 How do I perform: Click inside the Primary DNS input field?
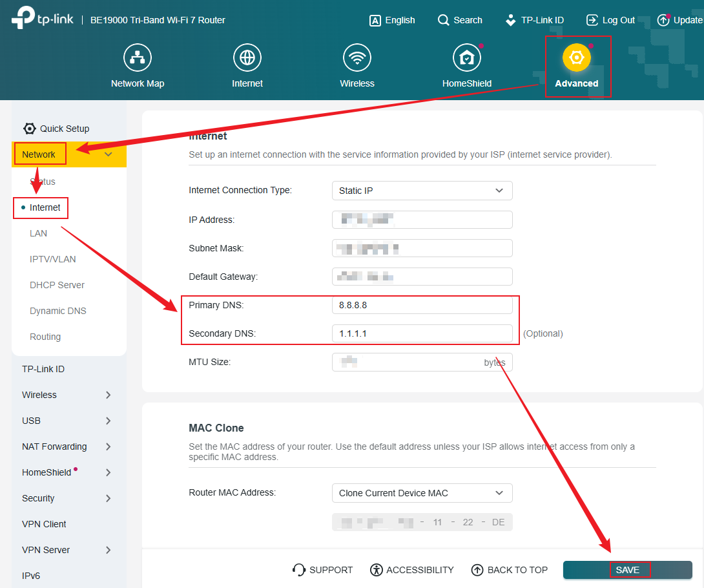tap(422, 305)
